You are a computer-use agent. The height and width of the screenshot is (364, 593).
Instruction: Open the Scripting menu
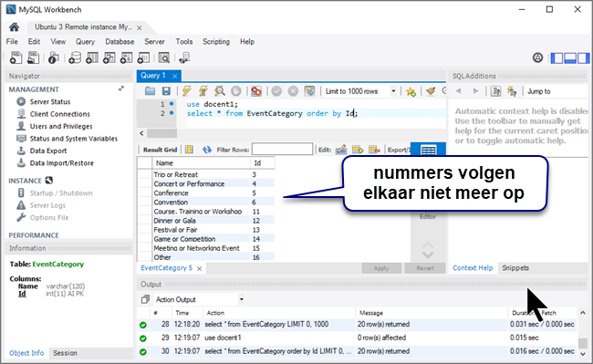pyautogui.click(x=216, y=42)
